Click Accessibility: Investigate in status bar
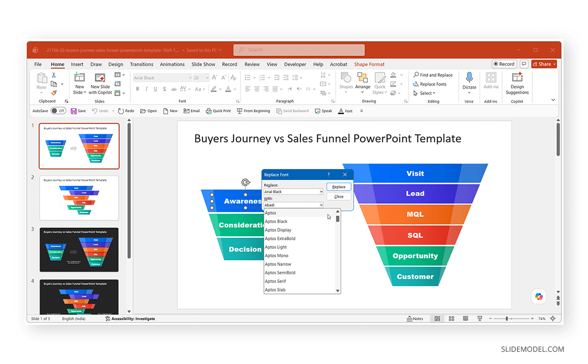 (130, 318)
